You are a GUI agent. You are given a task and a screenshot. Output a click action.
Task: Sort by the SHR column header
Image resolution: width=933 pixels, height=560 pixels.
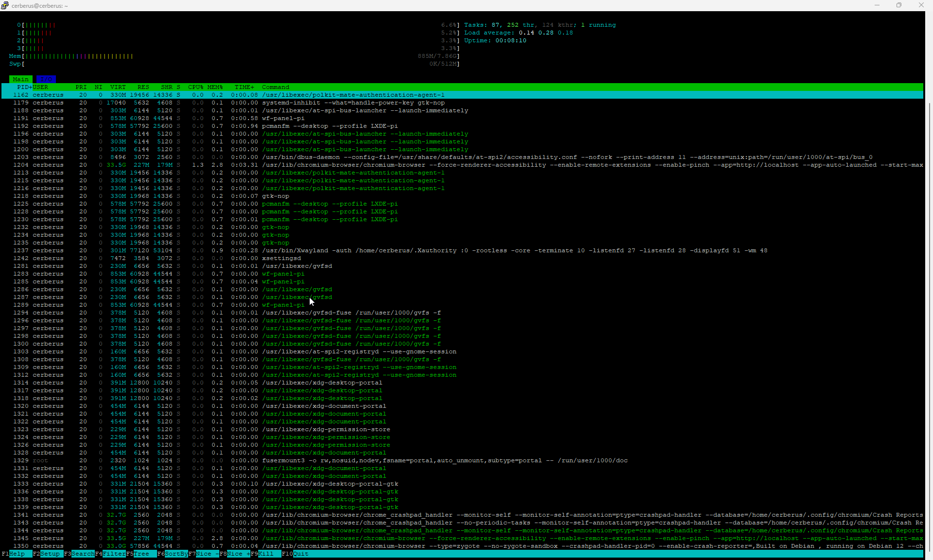(167, 87)
